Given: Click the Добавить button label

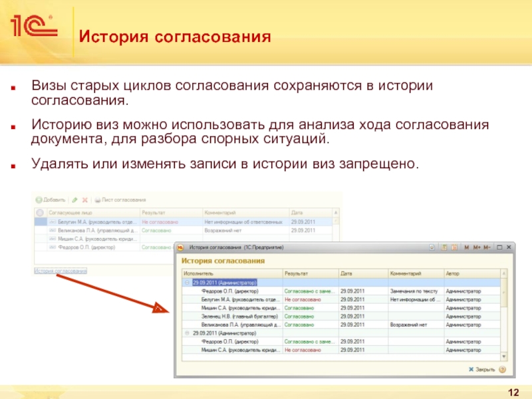Looking at the screenshot, I should [x=55, y=200].
